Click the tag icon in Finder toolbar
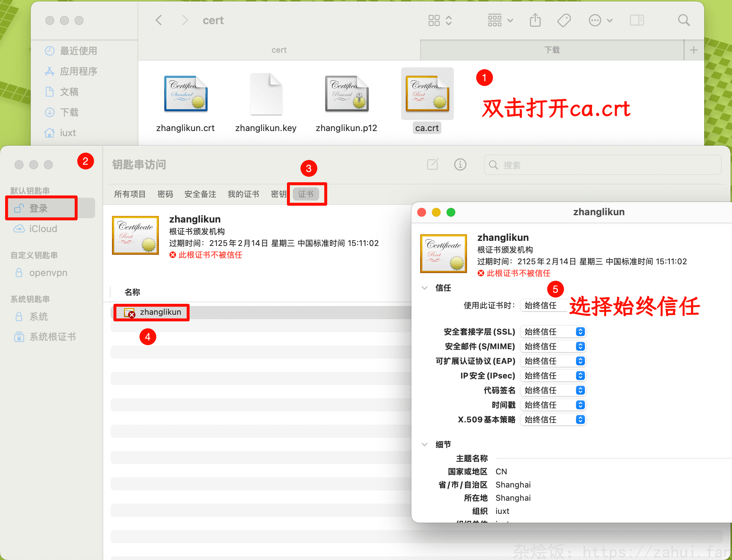This screenshot has width=732, height=560. [564, 20]
